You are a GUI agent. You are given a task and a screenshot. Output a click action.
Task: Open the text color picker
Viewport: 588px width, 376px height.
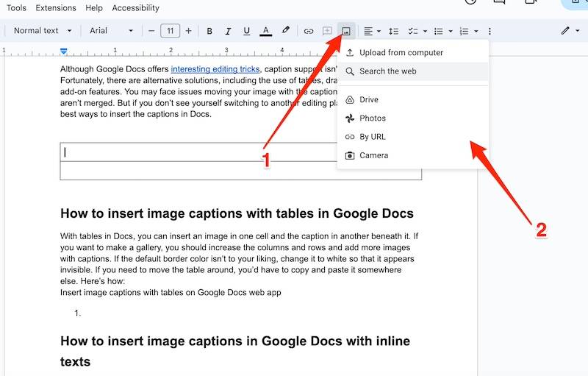[265, 31]
